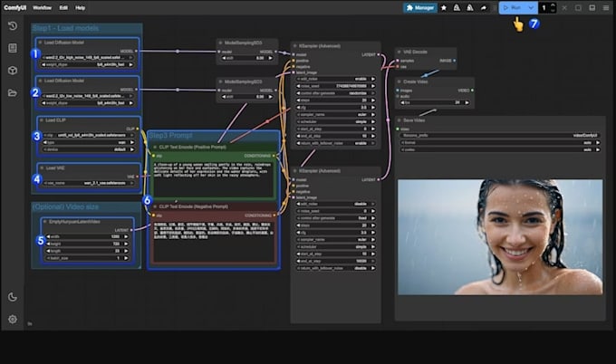This screenshot has width=616, height=364.
Task: Open weight_dtype dropdown in first Load Diffusion Model
Action: (88, 65)
